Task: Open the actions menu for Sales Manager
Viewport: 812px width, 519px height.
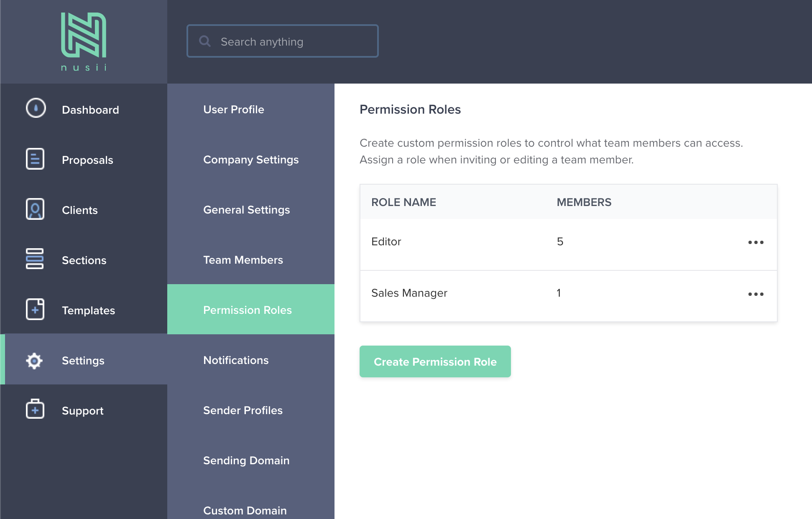Action: pyautogui.click(x=756, y=293)
